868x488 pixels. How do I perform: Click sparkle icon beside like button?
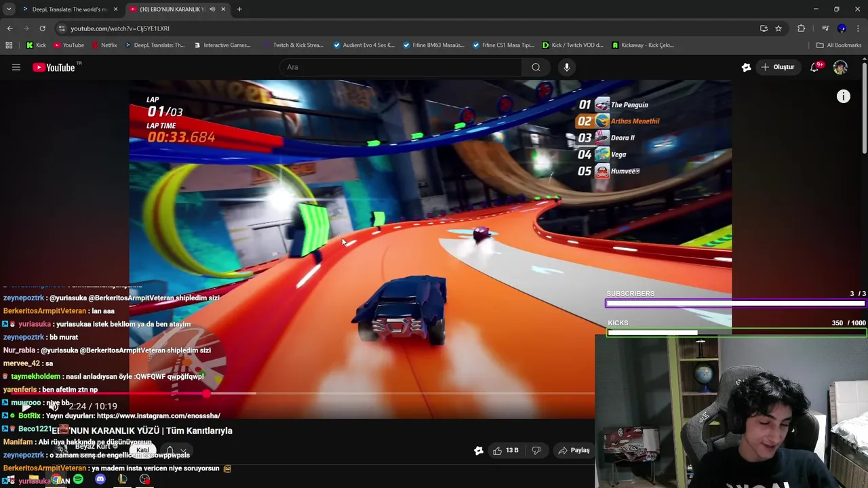[479, 450]
